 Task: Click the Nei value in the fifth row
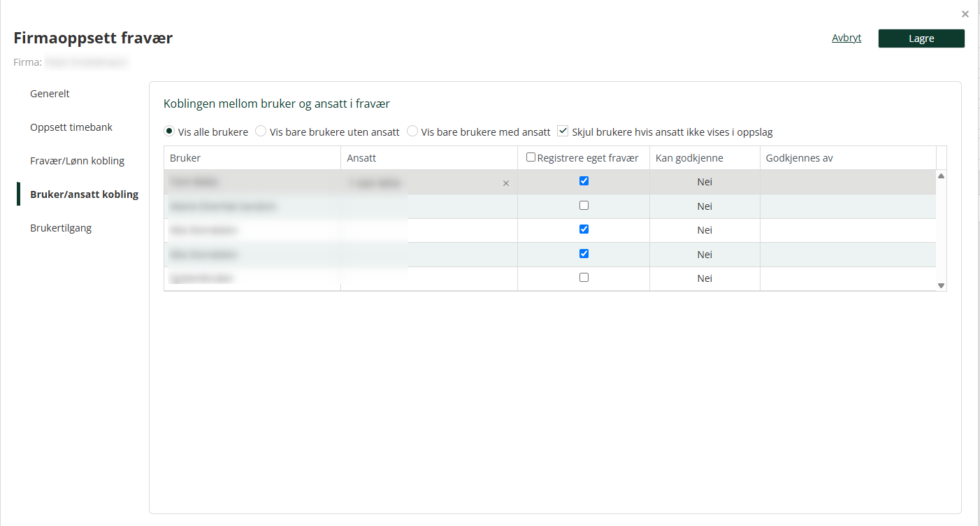pyautogui.click(x=705, y=278)
